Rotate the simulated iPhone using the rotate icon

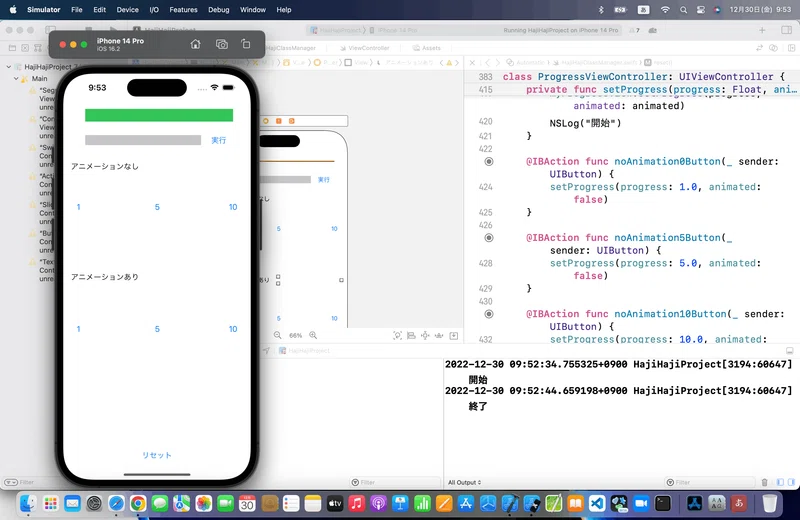246,44
